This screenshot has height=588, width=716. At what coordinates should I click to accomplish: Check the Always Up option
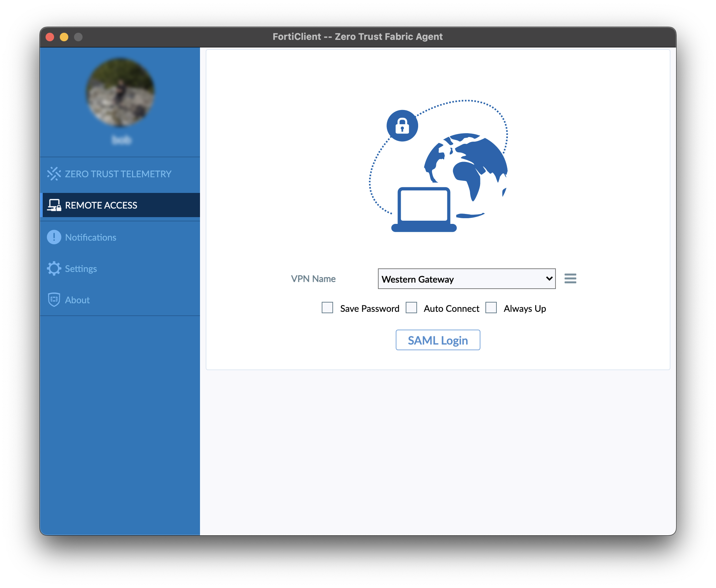tap(491, 308)
